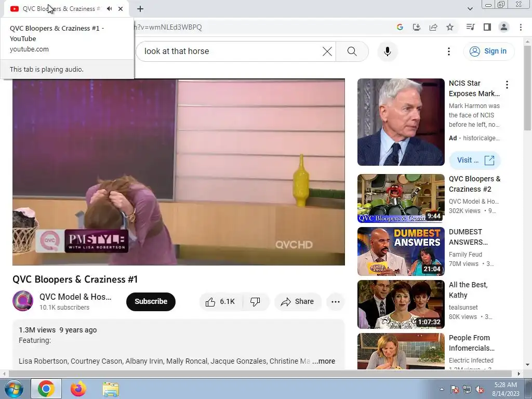The image size is (532, 399).
Task: Open the Windows Start menu
Action: [13, 389]
